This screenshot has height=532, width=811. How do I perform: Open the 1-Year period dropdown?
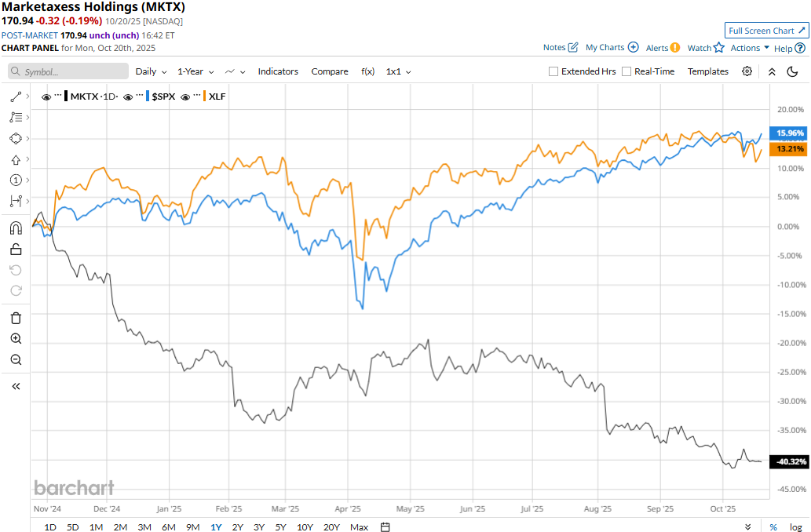click(x=195, y=71)
